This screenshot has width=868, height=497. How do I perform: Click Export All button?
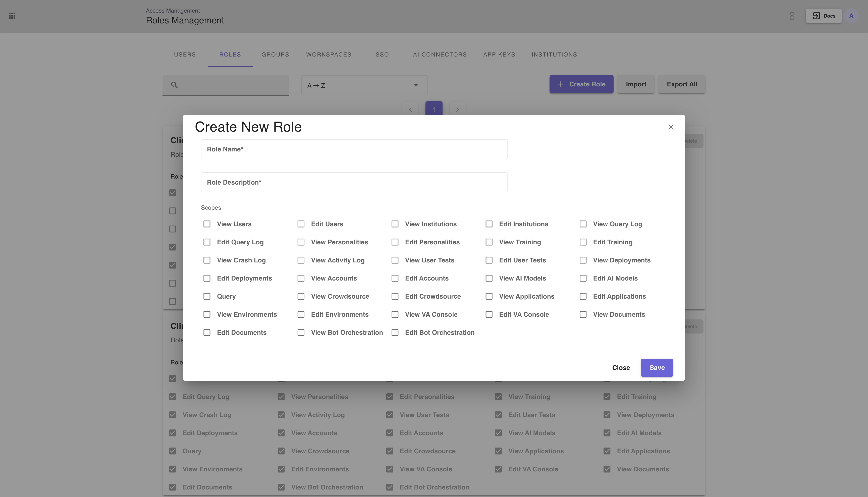point(682,84)
